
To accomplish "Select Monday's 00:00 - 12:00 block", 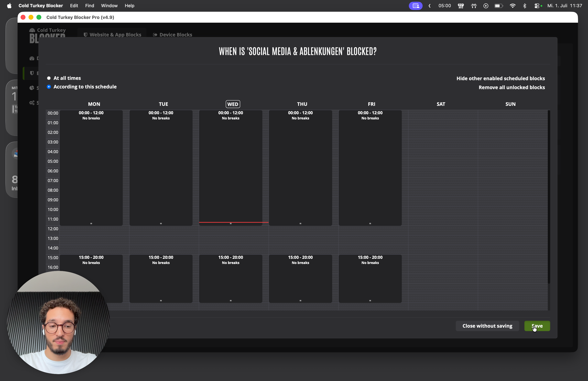I will [x=91, y=168].
